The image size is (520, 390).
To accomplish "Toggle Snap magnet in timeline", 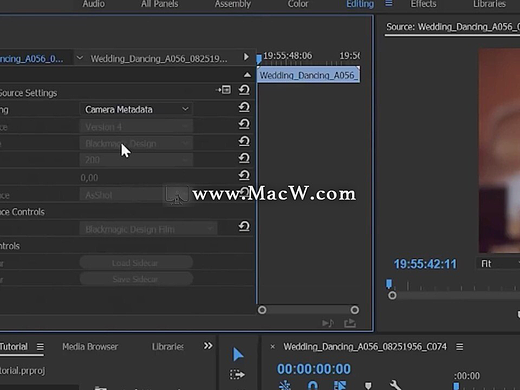I will 313,386.
